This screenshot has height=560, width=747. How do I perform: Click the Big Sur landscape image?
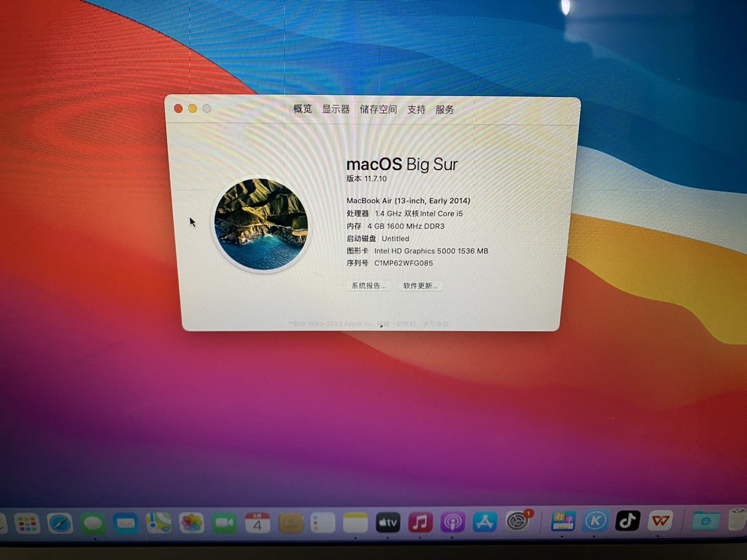tap(261, 224)
